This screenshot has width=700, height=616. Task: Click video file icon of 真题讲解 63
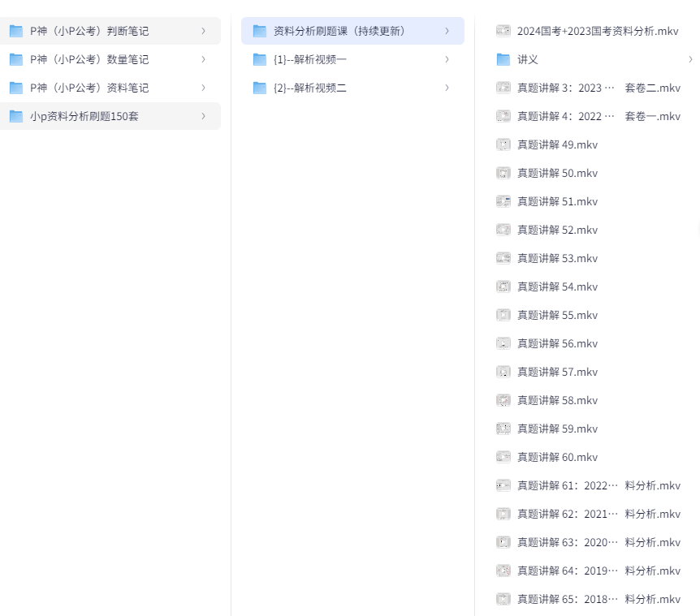(x=503, y=542)
